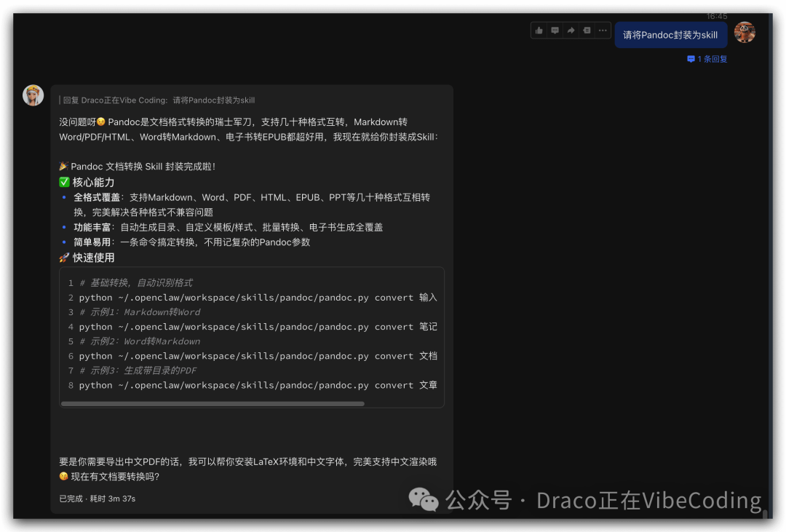This screenshot has width=786, height=532.
Task: Click the thumbs-up like icon on the user message
Action: pyautogui.click(x=539, y=30)
